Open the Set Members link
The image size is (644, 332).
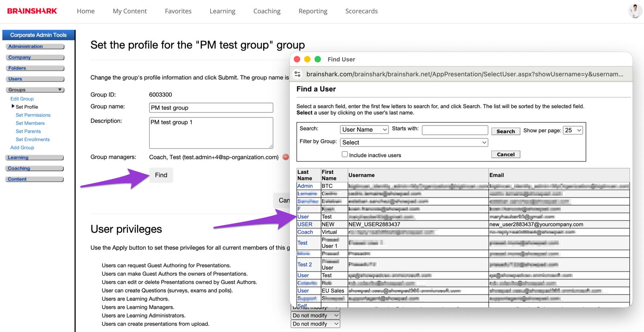point(30,123)
